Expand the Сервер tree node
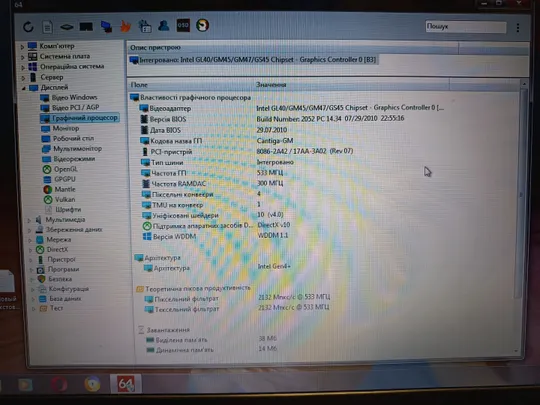 click(x=23, y=78)
